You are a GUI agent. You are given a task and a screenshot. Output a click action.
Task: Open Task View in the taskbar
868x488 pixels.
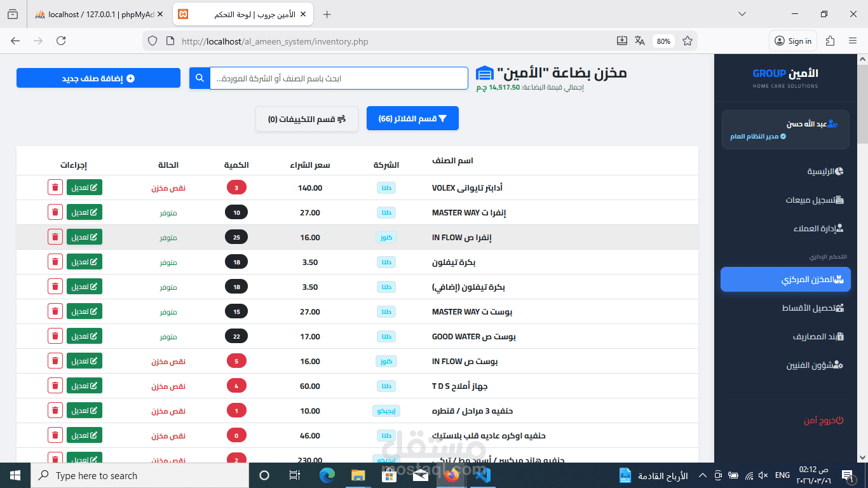click(295, 475)
